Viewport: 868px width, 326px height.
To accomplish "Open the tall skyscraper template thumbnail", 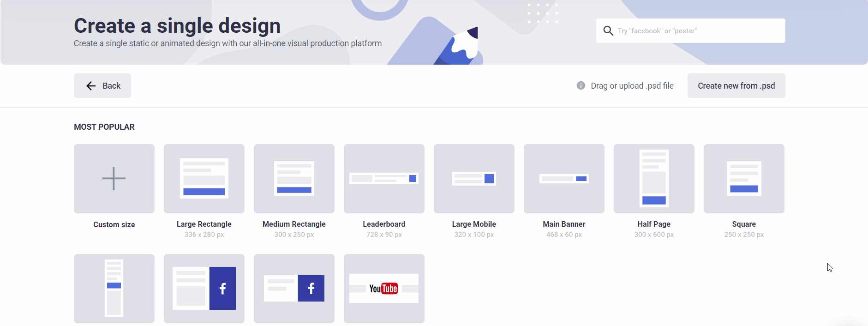I will pyautogui.click(x=114, y=289).
